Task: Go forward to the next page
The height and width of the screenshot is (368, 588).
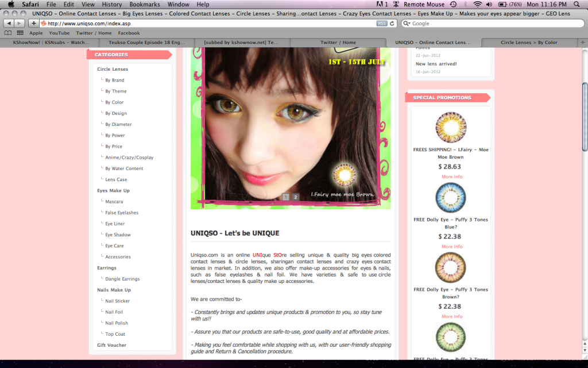Action: tap(19, 23)
